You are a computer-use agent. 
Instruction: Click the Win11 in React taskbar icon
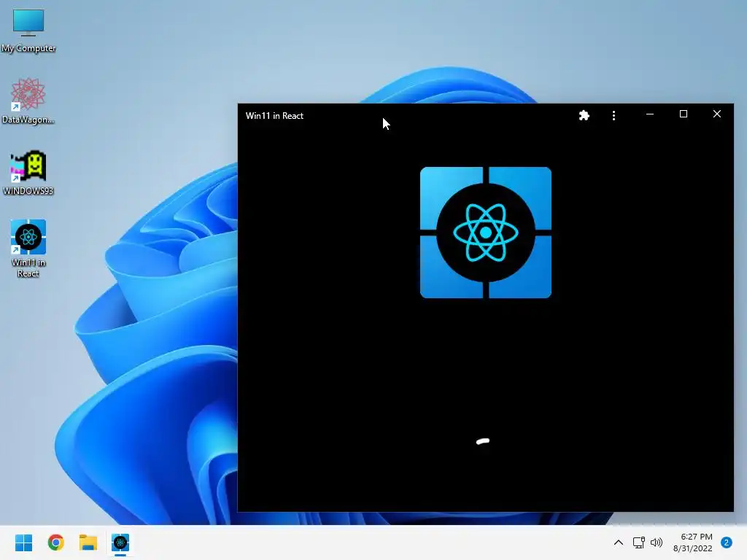point(120,542)
